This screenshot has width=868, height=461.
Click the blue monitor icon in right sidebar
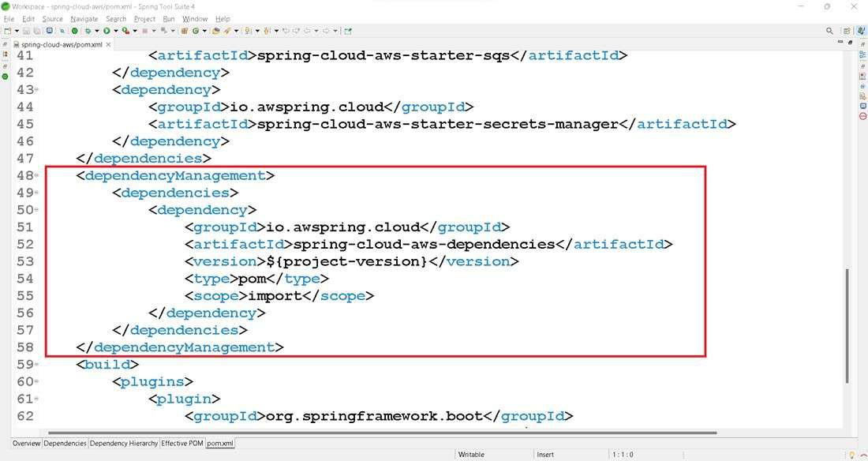pyautogui.click(x=862, y=106)
